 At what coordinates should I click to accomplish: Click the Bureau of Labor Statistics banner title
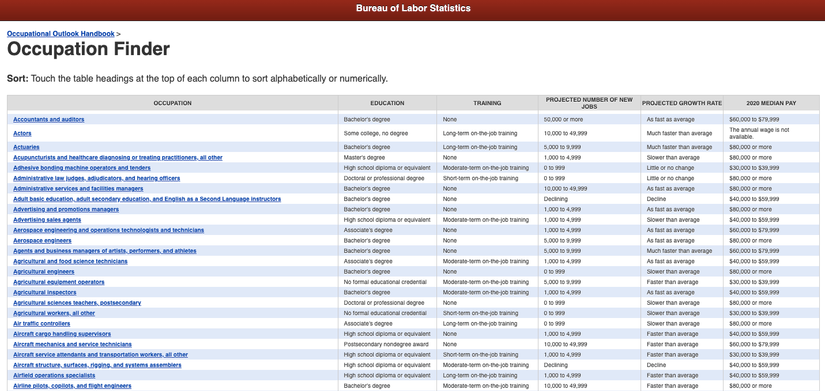(413, 8)
